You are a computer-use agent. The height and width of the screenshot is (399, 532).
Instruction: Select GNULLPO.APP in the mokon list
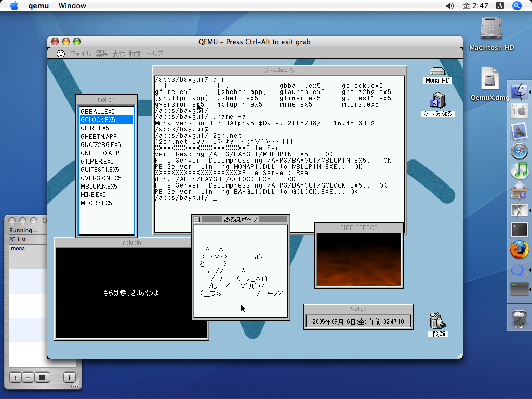106,153
